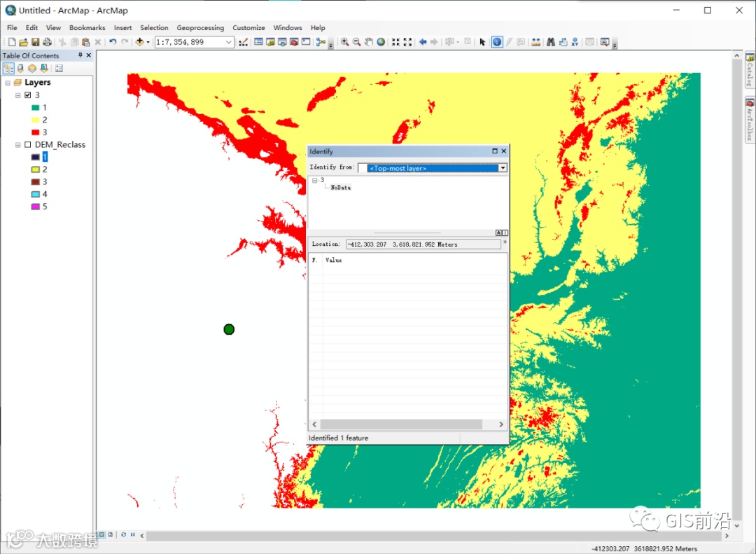
Task: Collapse the DEM_Reclass layer legend
Action: [18, 145]
